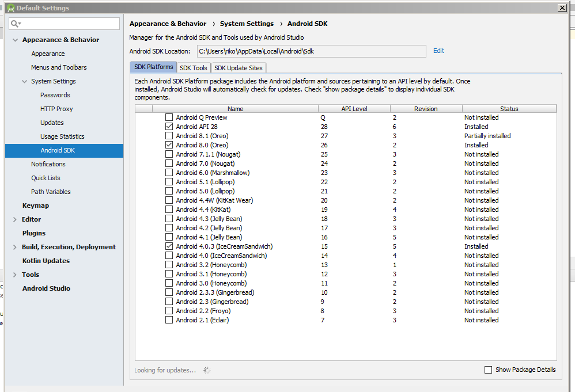Expand the Tools settings section

point(15,275)
